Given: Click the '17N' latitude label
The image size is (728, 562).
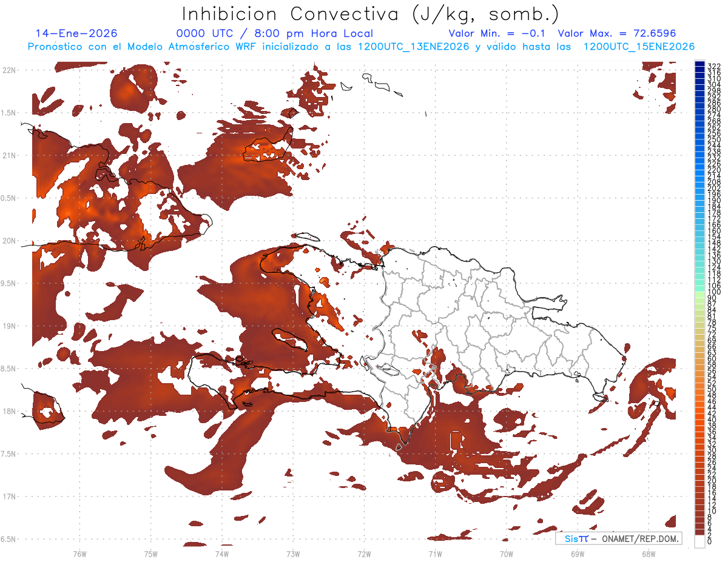Looking at the screenshot, I should pos(9,497).
